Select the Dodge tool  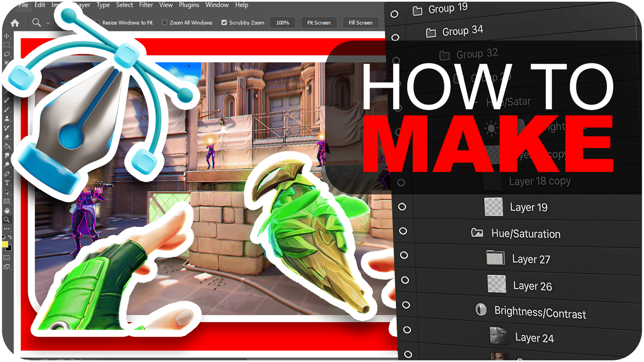[x=7, y=164]
